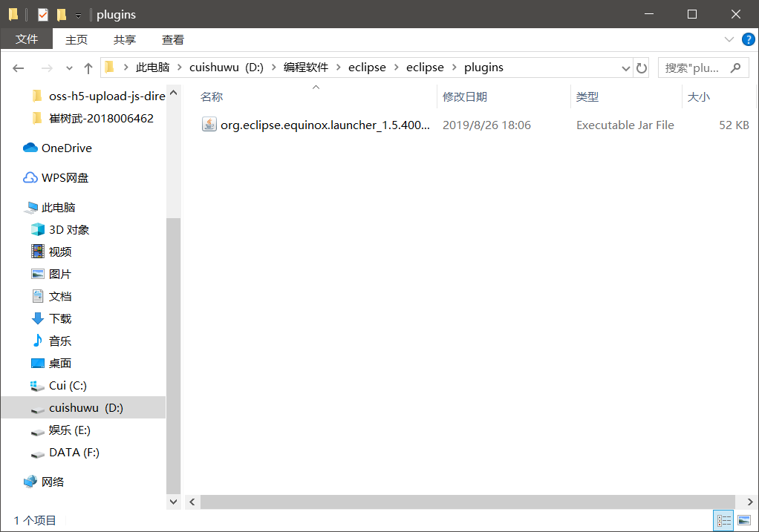Sort by 大小 column header
Image resolution: width=759 pixels, height=532 pixels.
pyautogui.click(x=699, y=96)
